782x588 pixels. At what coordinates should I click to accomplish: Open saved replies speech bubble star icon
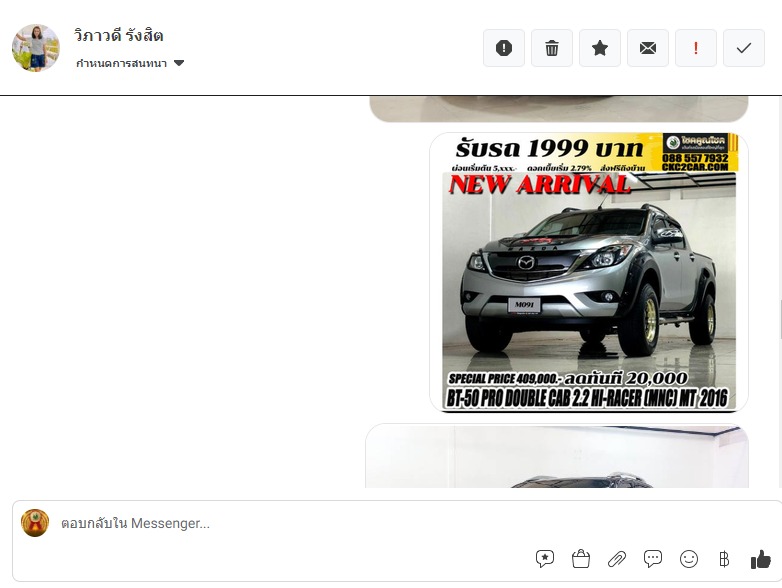(545, 559)
